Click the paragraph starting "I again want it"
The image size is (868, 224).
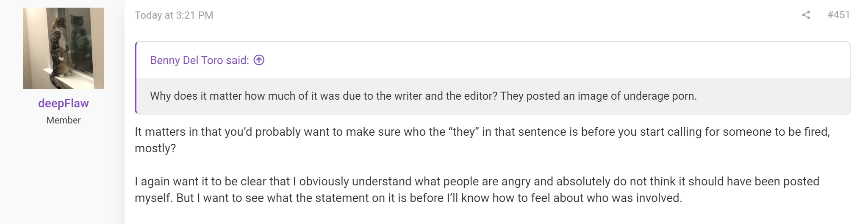tap(477, 190)
